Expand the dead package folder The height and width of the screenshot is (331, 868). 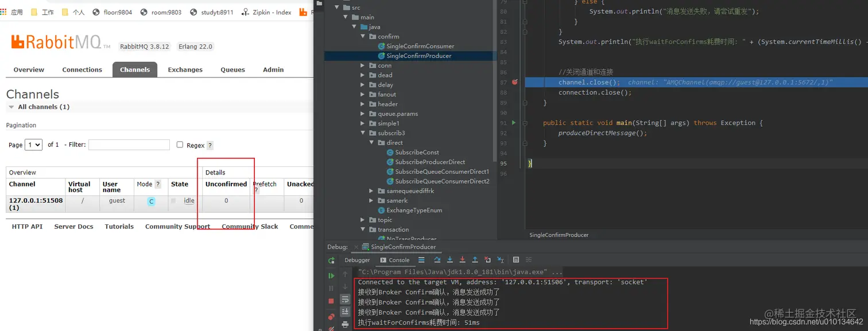click(x=363, y=75)
